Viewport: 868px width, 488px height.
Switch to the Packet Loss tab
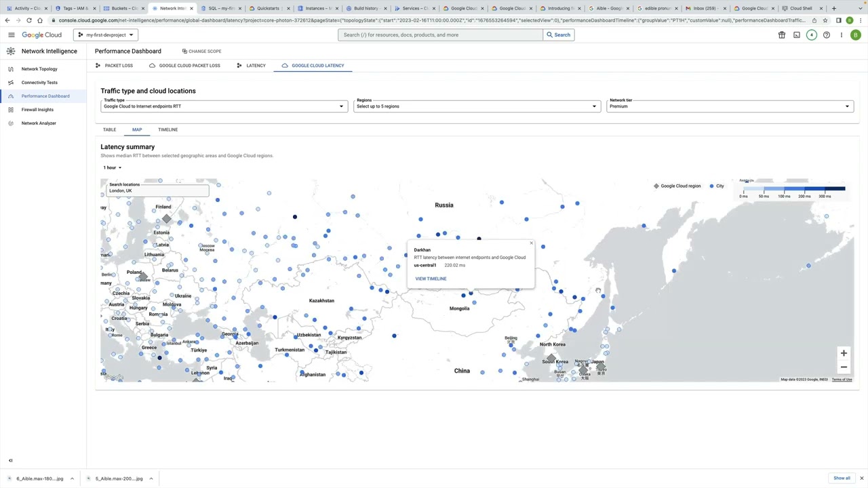click(114, 66)
